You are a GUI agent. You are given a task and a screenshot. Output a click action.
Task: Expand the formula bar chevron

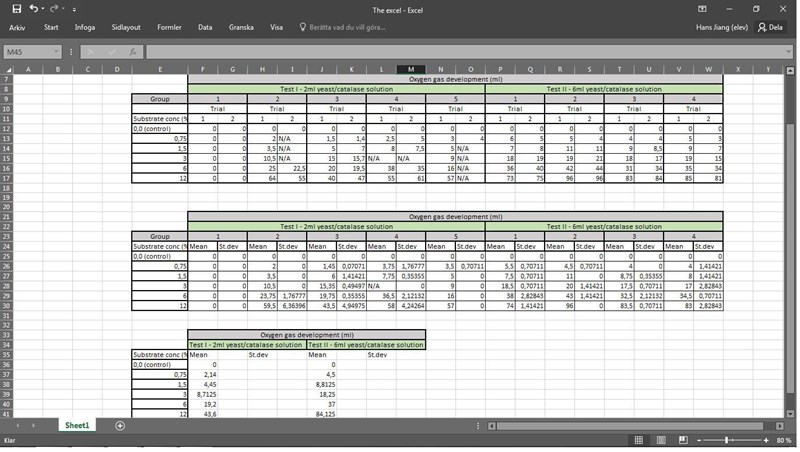pos(788,51)
